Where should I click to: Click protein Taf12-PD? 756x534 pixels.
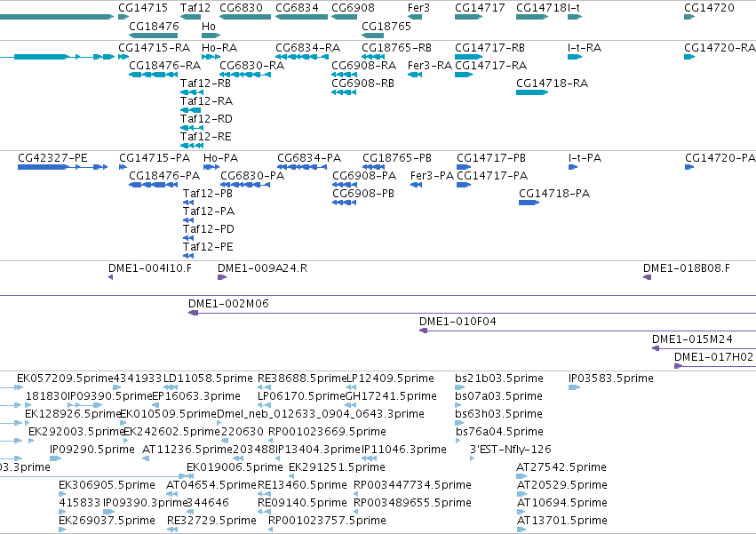208,229
